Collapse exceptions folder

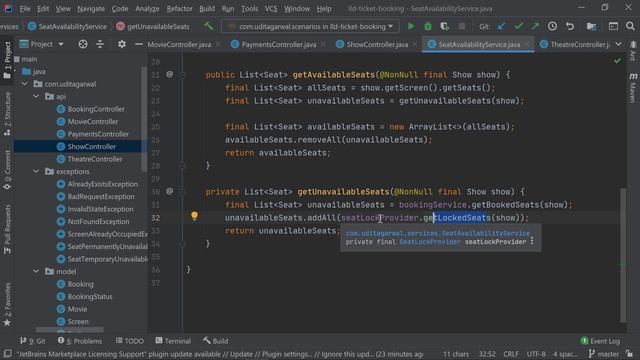36,171
